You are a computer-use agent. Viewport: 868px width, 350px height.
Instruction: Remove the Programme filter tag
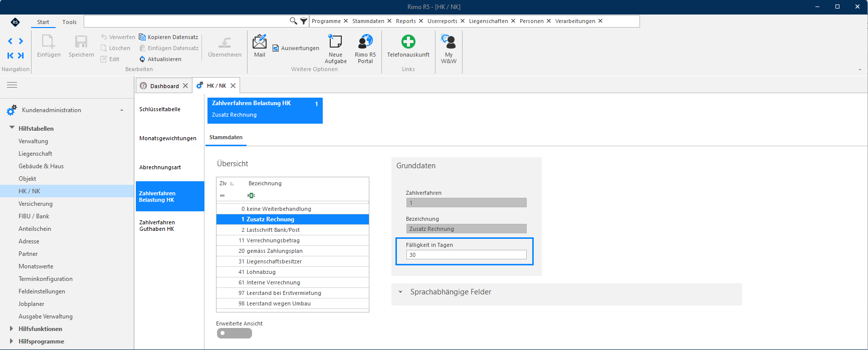point(346,21)
